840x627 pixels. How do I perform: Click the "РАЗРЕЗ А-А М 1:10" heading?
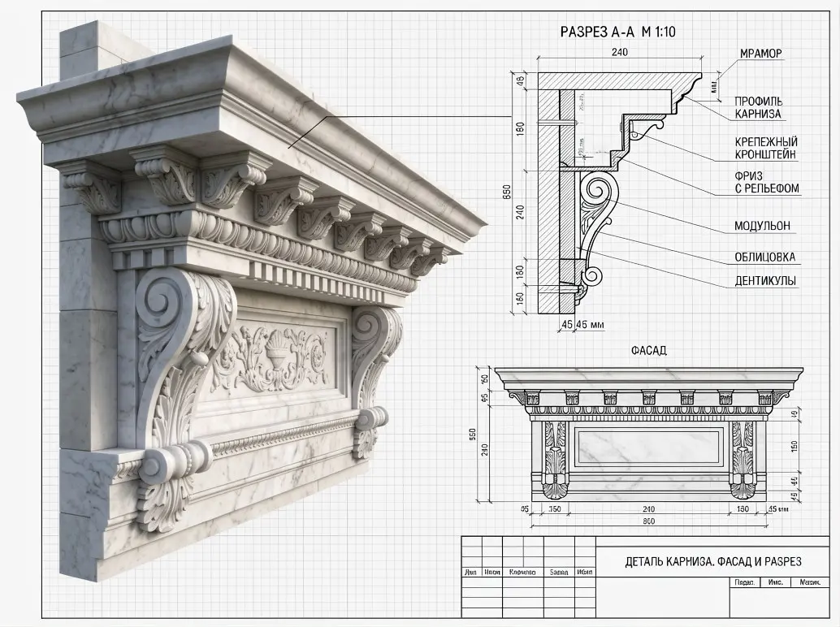[617, 32]
